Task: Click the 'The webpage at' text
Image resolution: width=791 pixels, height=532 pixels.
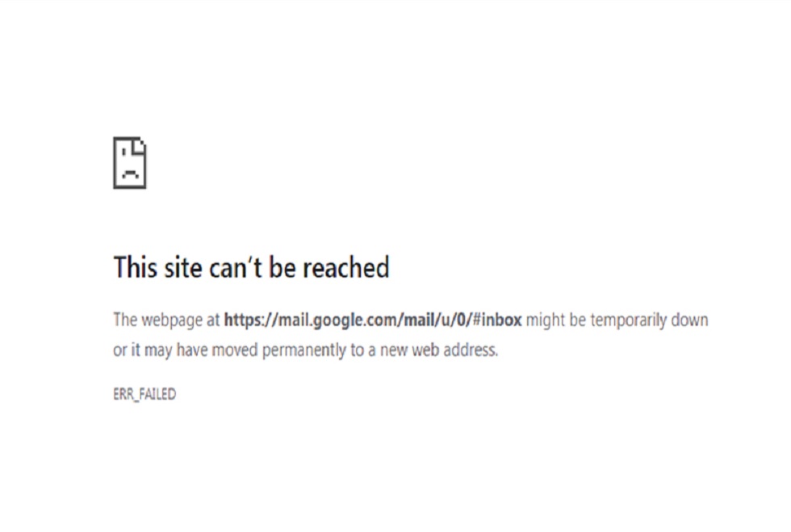Action: point(166,320)
